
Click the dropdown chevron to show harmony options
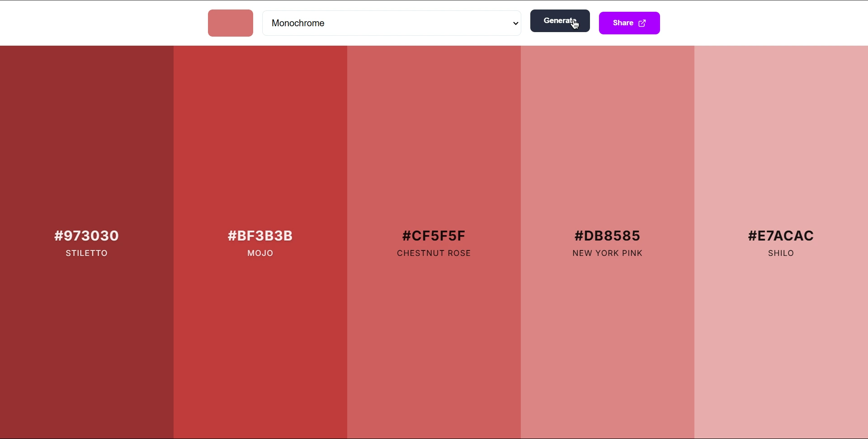coord(515,23)
